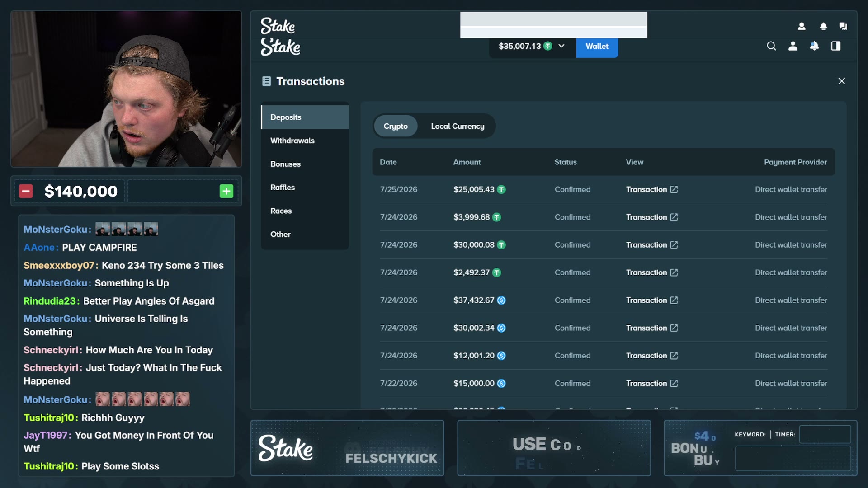Viewport: 868px width, 488px height.
Task: Click the external-link icon in the $3,999.68 row
Action: coord(674,217)
